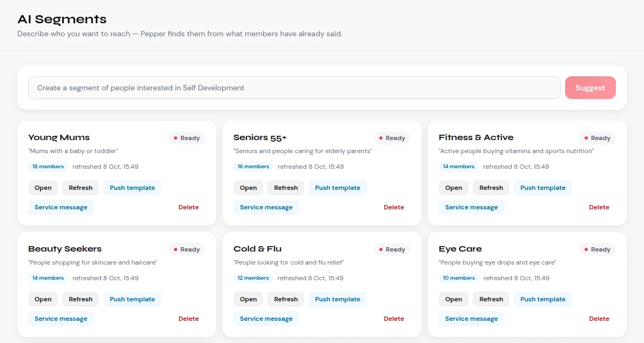Select the Seniors 55+ card title
This screenshot has width=644, height=343.
point(260,137)
